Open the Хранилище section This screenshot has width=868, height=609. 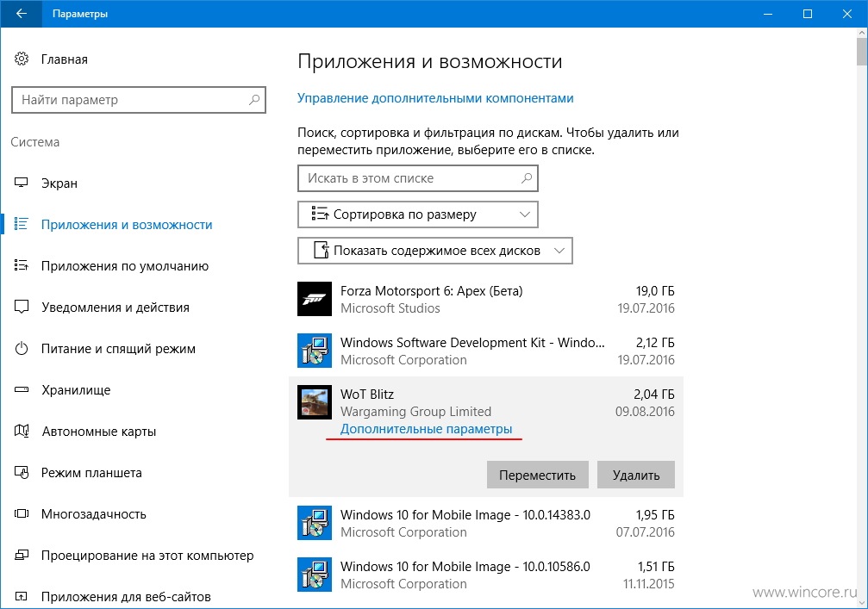tap(76, 390)
